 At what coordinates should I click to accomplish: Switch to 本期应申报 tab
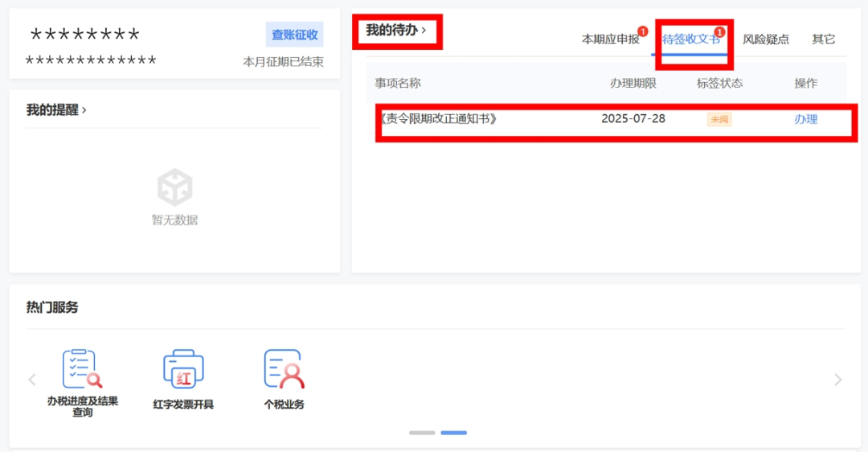611,39
